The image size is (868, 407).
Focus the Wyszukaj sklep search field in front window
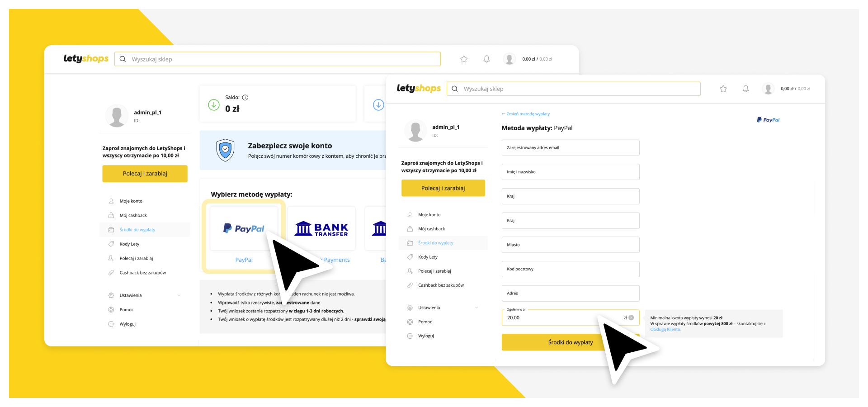[x=574, y=89]
